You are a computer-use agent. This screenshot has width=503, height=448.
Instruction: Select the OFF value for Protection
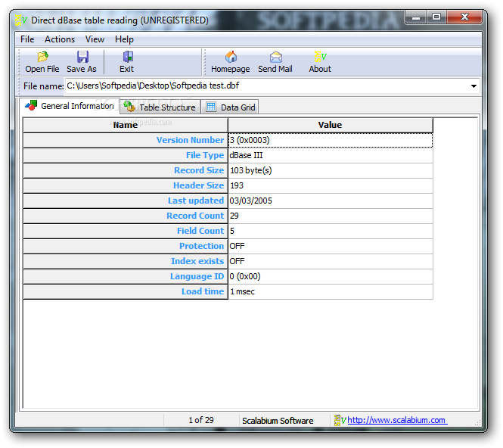(331, 246)
